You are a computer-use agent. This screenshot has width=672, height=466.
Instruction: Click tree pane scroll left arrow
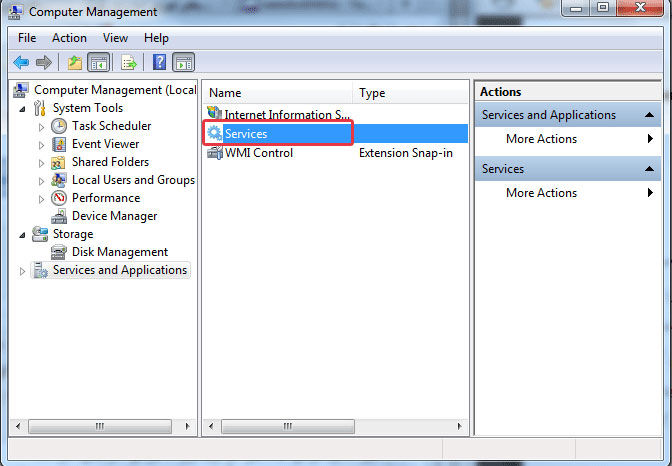click(18, 426)
